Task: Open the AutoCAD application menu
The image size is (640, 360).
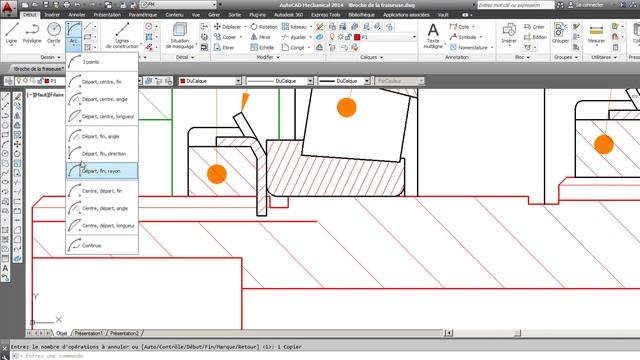Action: pyautogui.click(x=8, y=8)
